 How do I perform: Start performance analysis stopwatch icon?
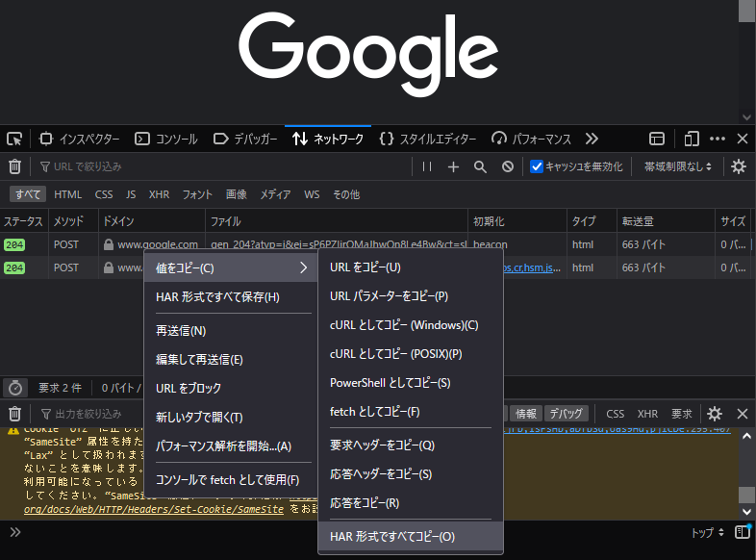[15, 388]
